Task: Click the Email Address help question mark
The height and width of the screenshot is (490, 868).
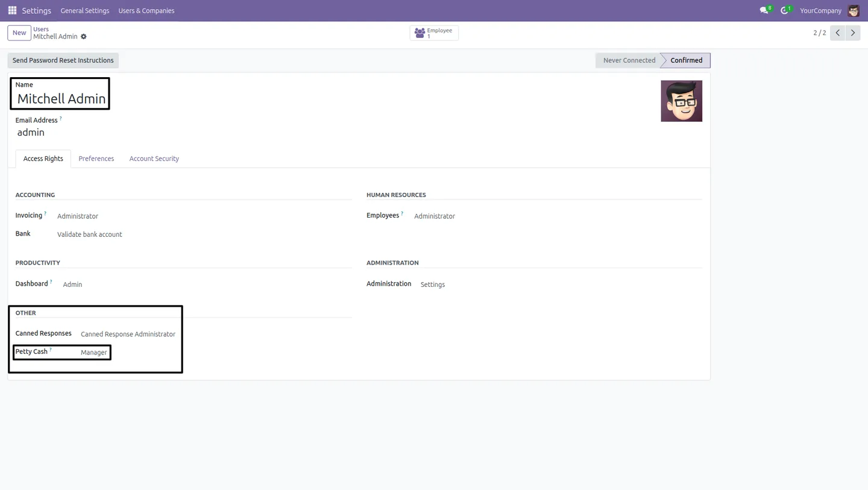Action: pos(60,118)
